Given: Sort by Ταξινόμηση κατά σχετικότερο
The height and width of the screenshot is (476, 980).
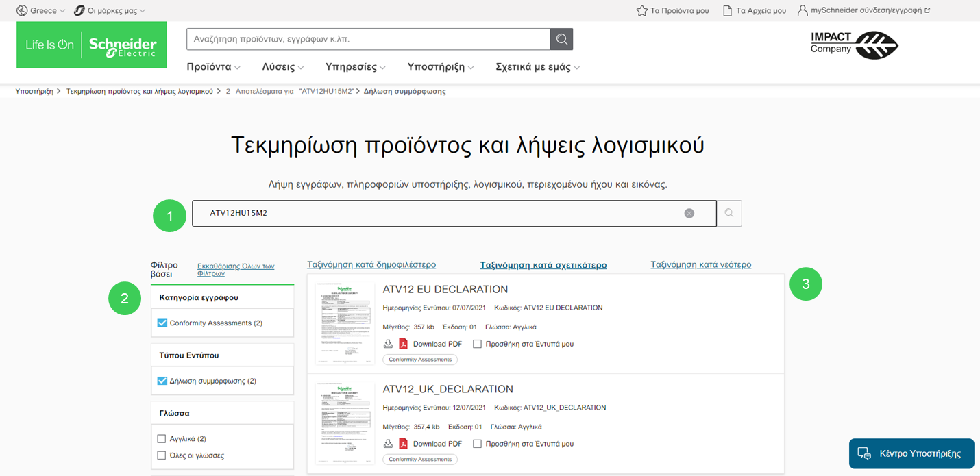Looking at the screenshot, I should 543,265.
